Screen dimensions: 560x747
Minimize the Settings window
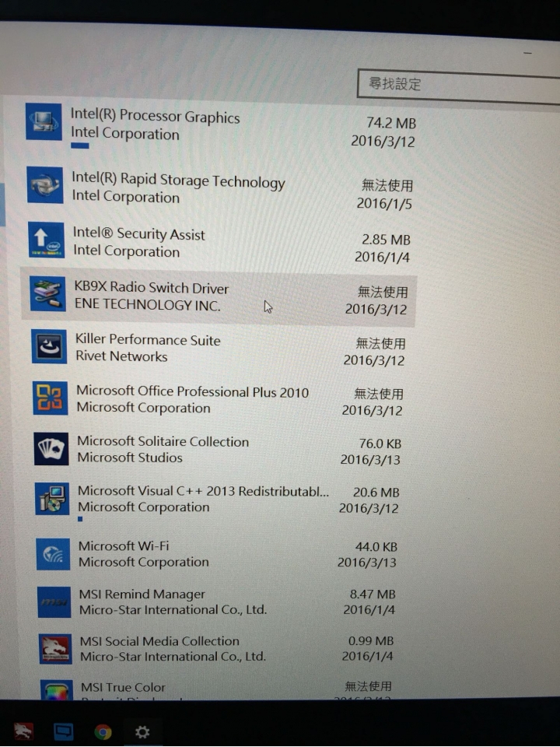point(527,53)
